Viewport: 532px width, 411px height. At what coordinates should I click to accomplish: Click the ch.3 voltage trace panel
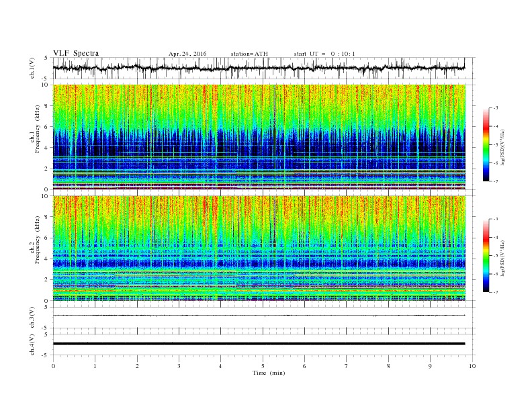point(264,318)
